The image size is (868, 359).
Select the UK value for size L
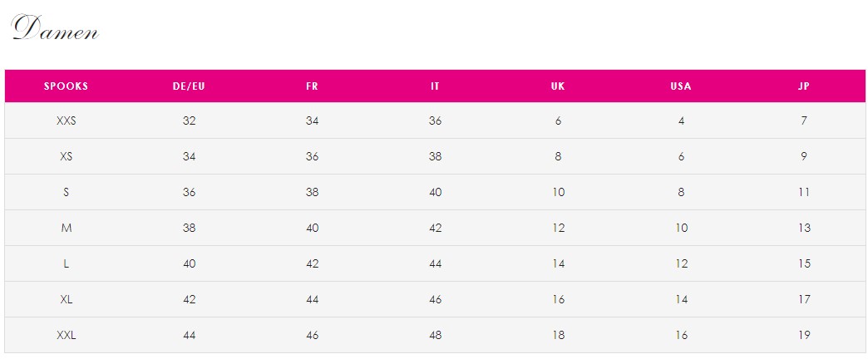558,264
